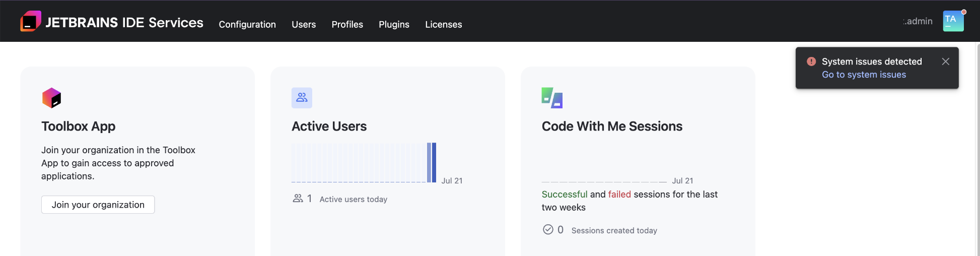Click the Jul 21 label on sessions chart
Screen dimensions: 980x256
coord(682,180)
